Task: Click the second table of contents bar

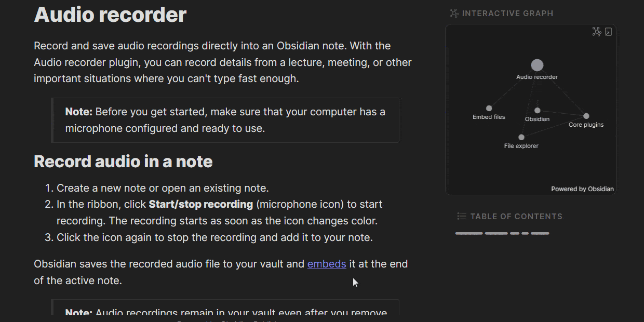Action: 496,233
